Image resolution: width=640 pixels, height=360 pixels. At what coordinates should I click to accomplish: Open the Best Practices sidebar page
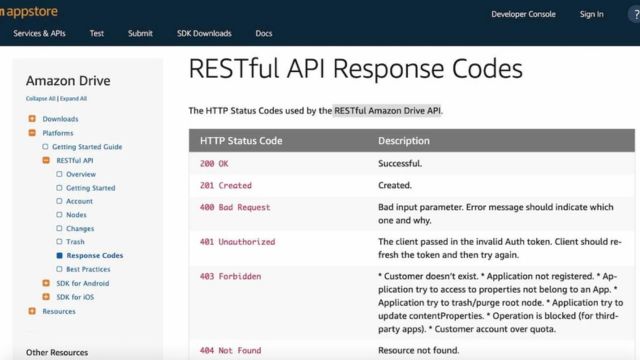(88, 269)
